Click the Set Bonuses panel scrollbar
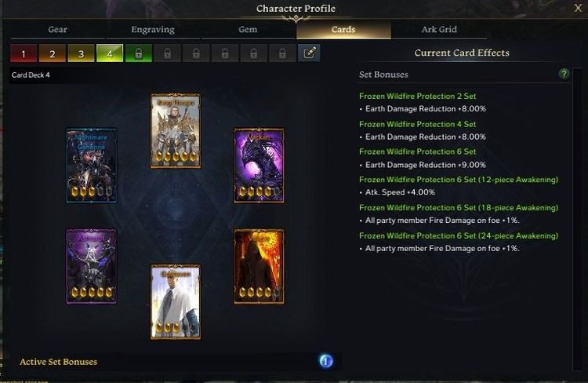Image resolution: width=588 pixels, height=383 pixels. tap(577, 220)
